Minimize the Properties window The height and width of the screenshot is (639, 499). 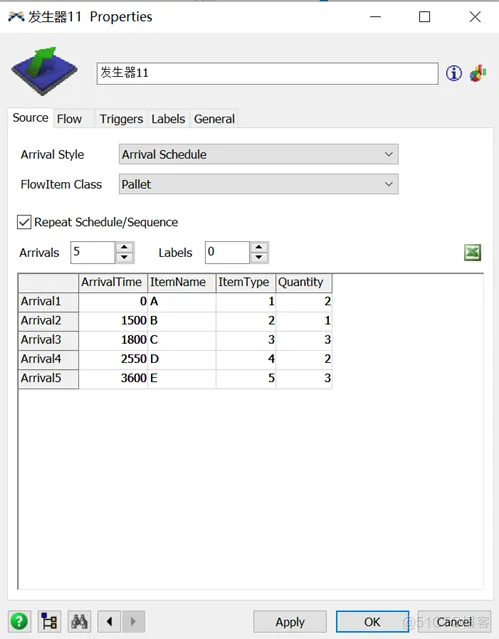[375, 17]
